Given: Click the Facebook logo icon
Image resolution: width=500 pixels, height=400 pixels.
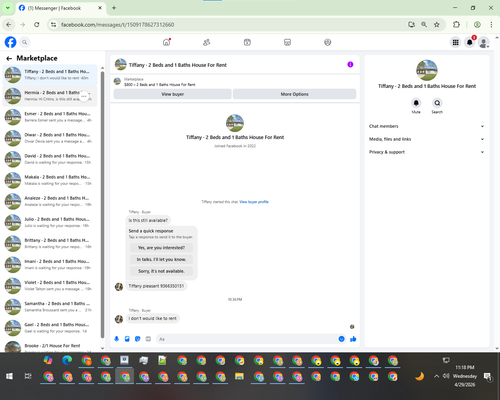Looking at the screenshot, I should (10, 42).
